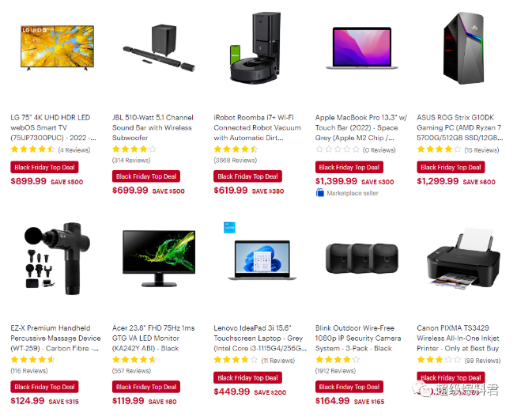
Task: Open the Apple MacBook Pro product image
Action: coord(362,48)
